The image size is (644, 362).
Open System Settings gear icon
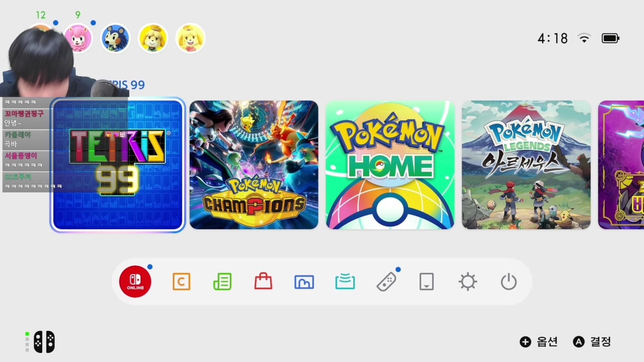(x=467, y=281)
